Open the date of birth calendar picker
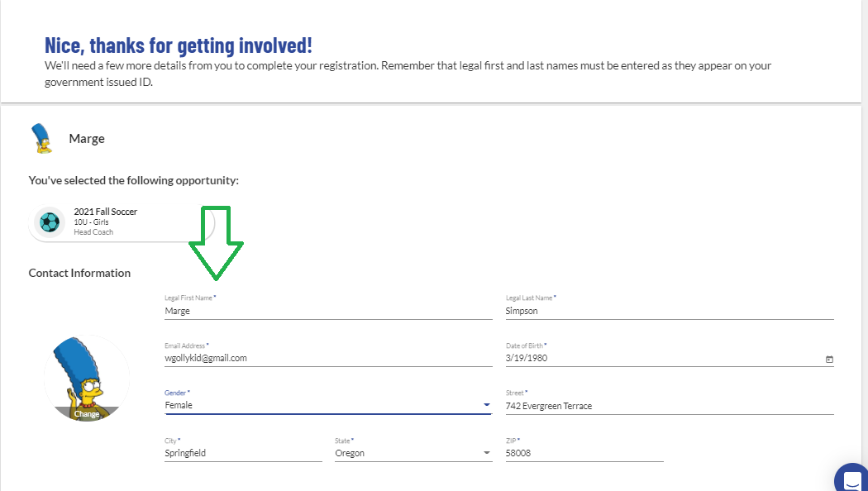Viewport: 868px width, 491px height. pyautogui.click(x=828, y=360)
